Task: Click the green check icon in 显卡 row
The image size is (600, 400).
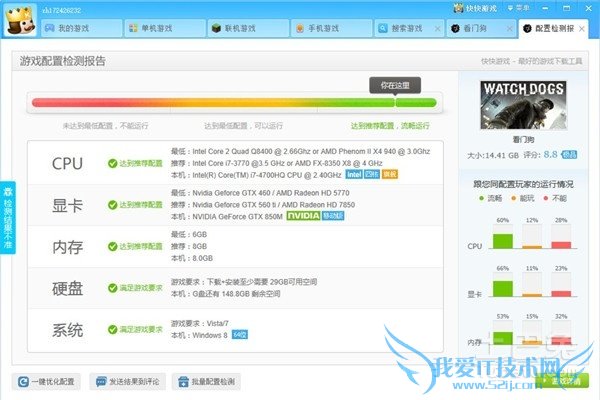Action: [112, 205]
